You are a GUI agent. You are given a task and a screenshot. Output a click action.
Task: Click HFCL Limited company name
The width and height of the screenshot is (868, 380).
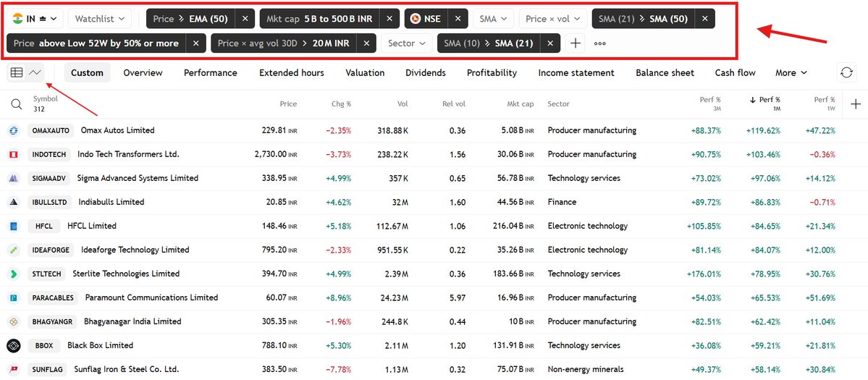[x=92, y=226]
